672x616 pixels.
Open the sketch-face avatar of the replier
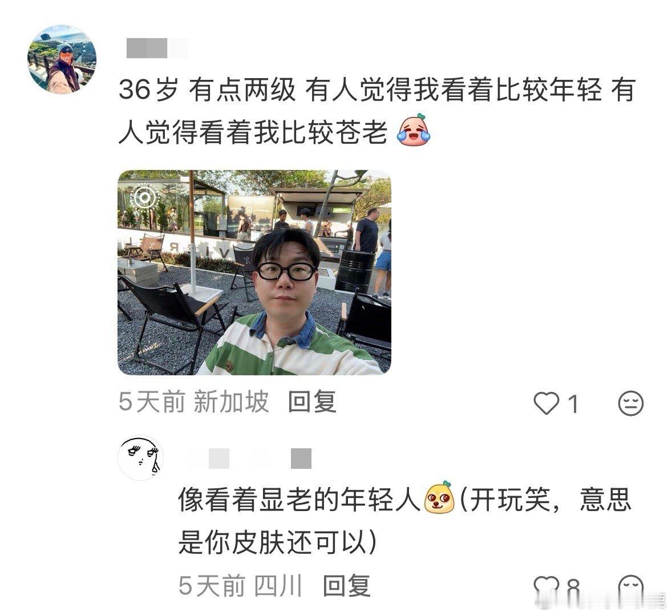click(x=140, y=458)
